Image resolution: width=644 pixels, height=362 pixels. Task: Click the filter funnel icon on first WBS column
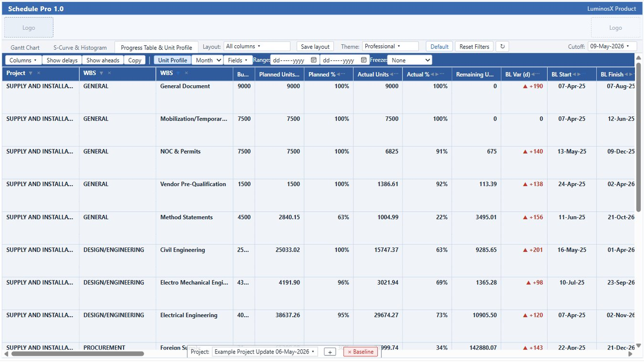pos(101,73)
